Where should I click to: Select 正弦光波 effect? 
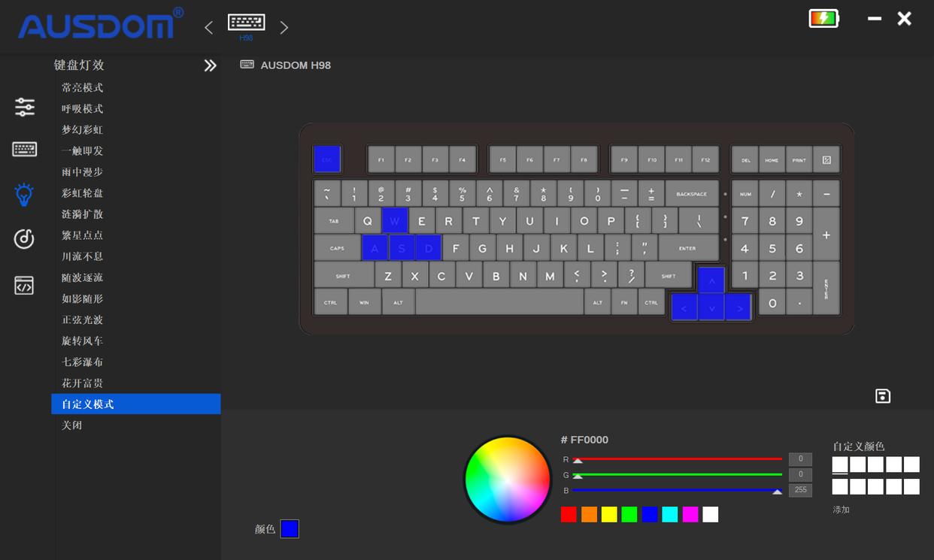[83, 319]
